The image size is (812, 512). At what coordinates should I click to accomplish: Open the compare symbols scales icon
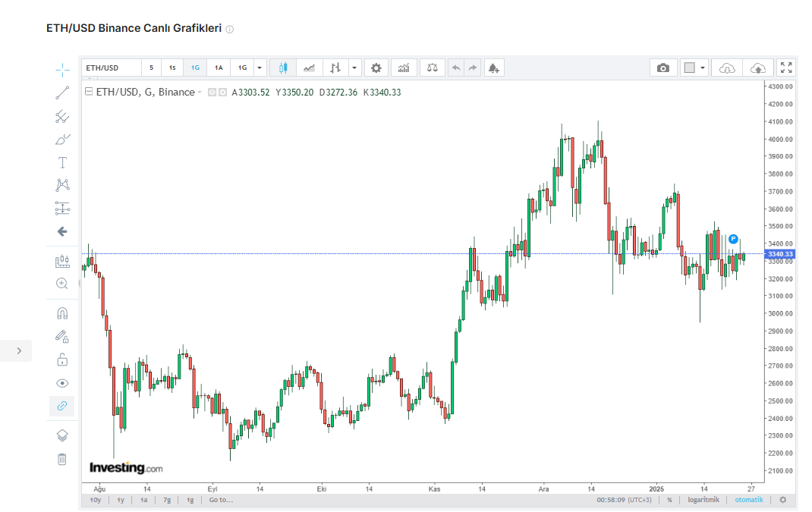[x=433, y=68]
